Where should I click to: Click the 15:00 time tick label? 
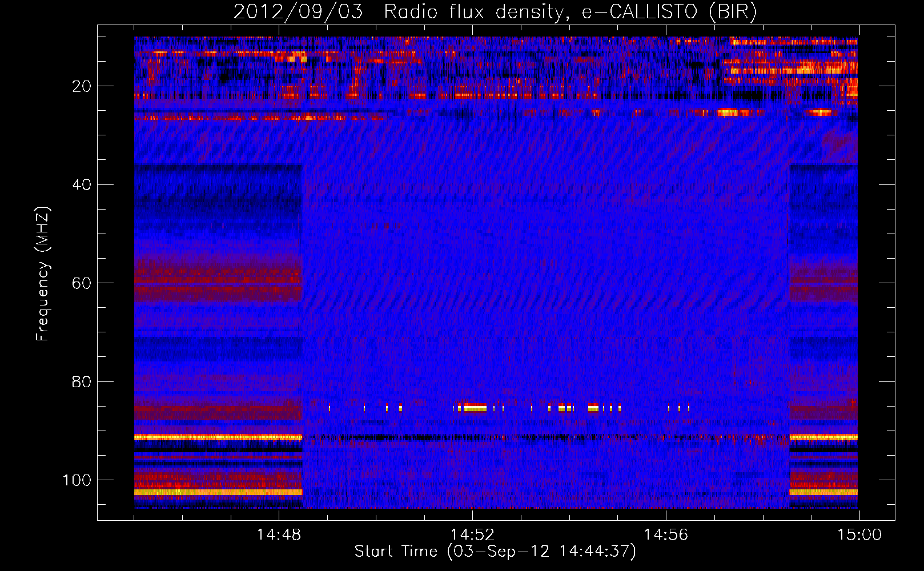[x=859, y=535]
